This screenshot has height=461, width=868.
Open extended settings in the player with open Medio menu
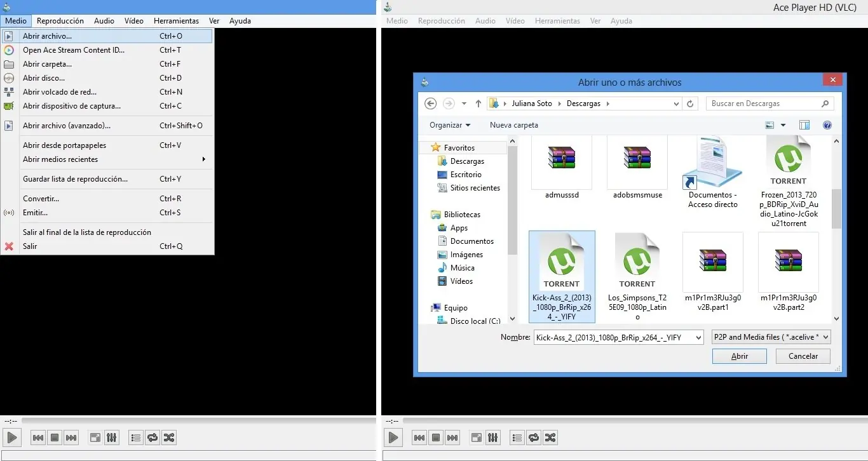[x=111, y=438]
